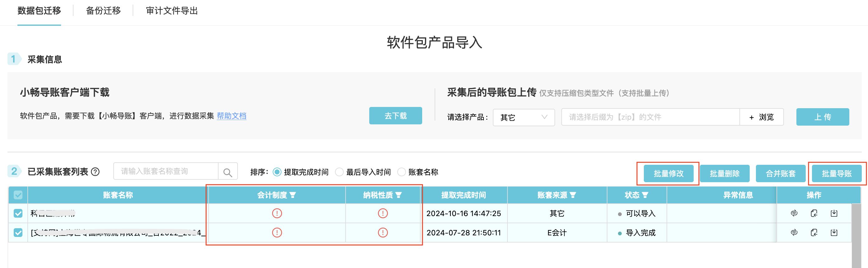Click the table's vertical scrollbar
This screenshot has width=868, height=268.
point(856,236)
